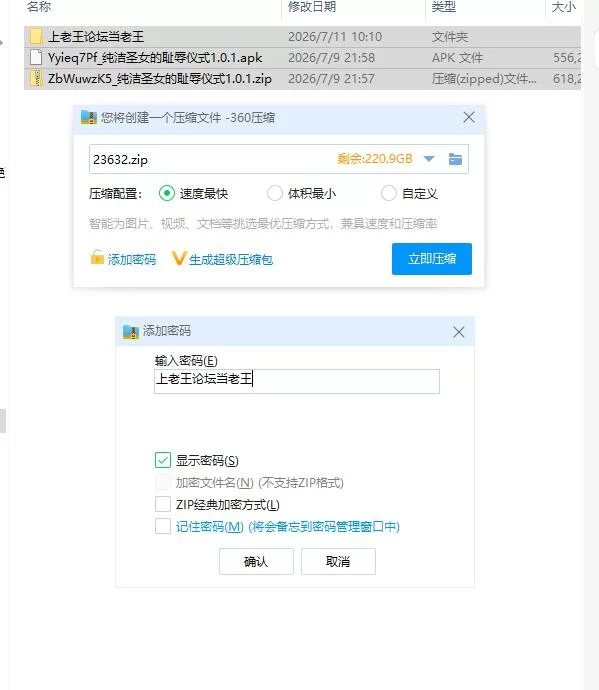Click the zip archive icon of ZbWuwzK5 file
The height and width of the screenshot is (690, 599).
36,78
